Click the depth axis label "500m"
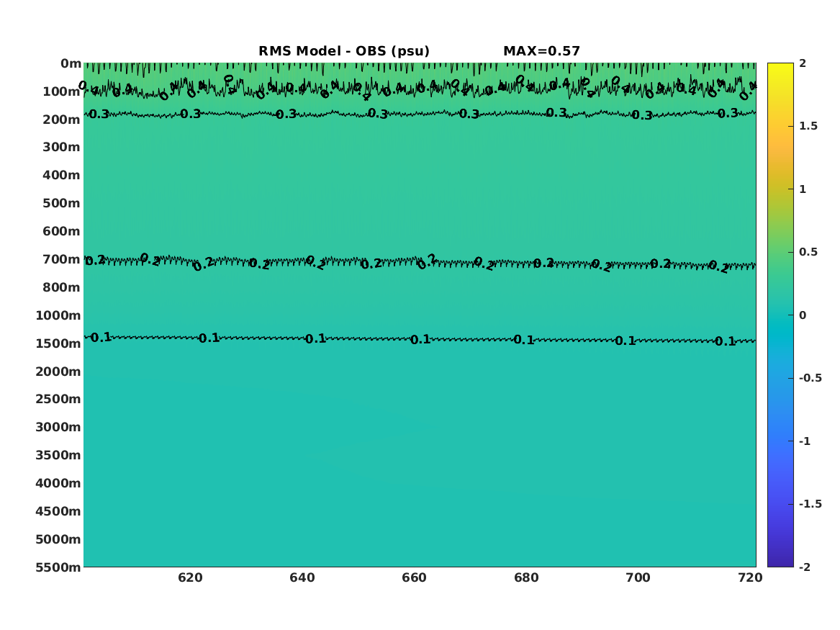The height and width of the screenshot is (630, 840). coord(62,204)
